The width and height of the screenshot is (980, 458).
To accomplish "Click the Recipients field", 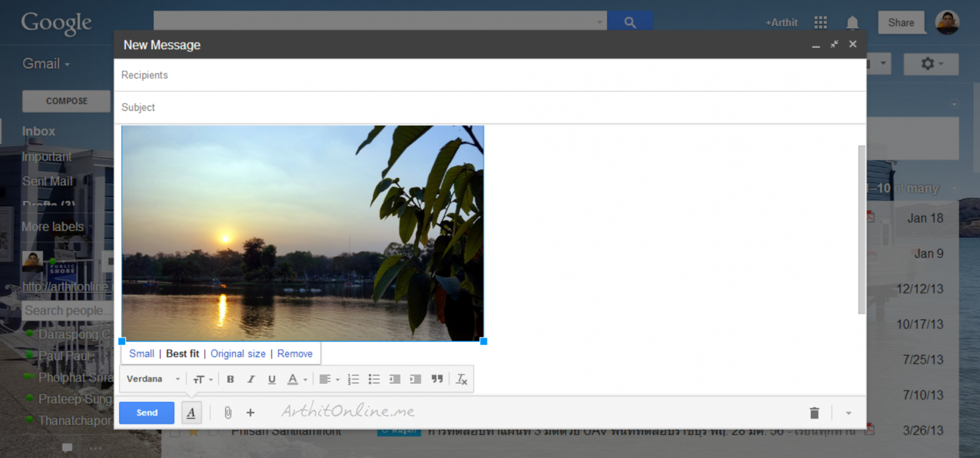I will [x=490, y=75].
